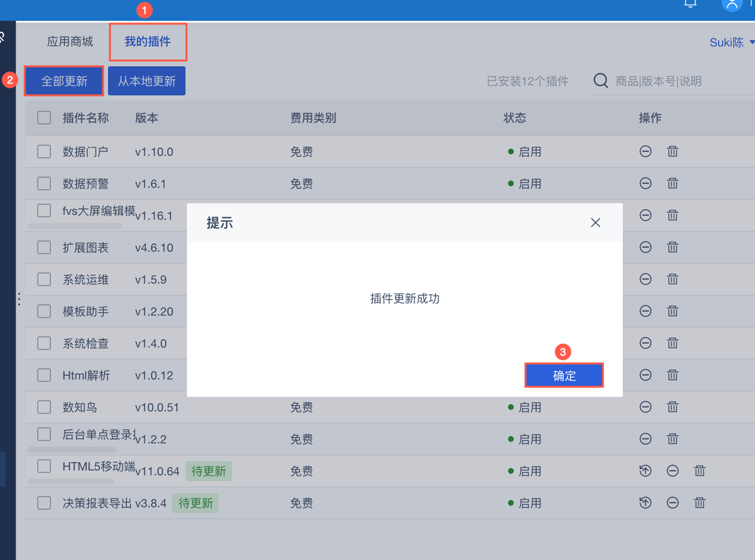Image resolution: width=755 pixels, height=560 pixels.
Task: Disable the 系统检查 plugin via minus icon
Action: click(645, 343)
